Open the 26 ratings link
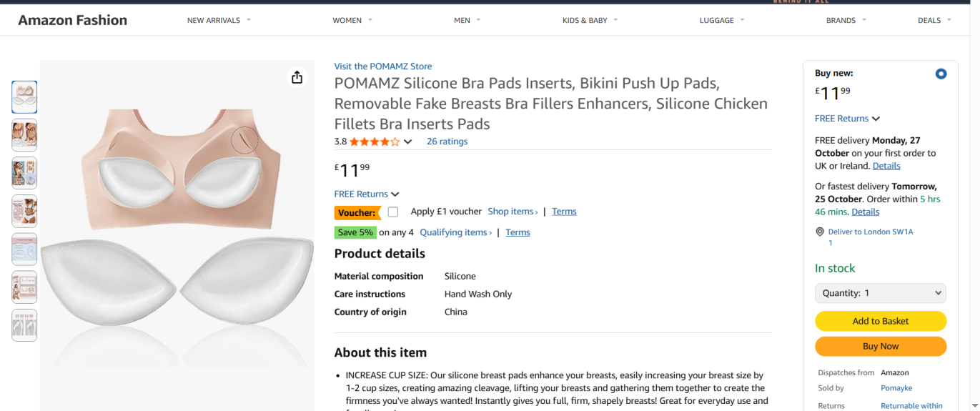 click(447, 142)
